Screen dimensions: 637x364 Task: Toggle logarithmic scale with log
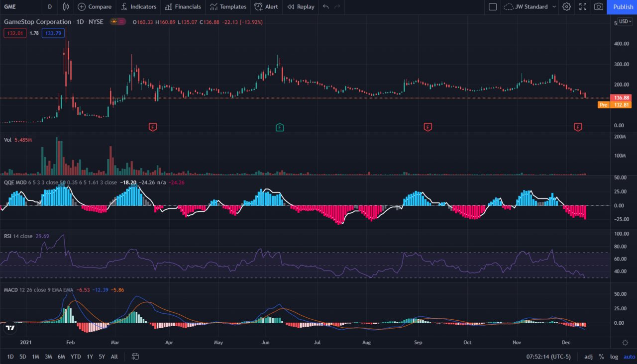click(614, 357)
